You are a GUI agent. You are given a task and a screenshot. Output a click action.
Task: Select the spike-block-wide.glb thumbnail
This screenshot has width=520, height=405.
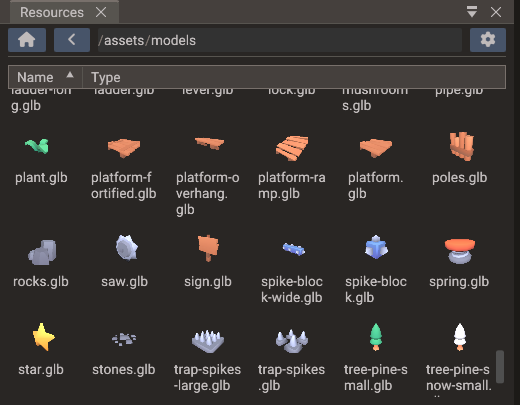pyautogui.click(x=294, y=249)
